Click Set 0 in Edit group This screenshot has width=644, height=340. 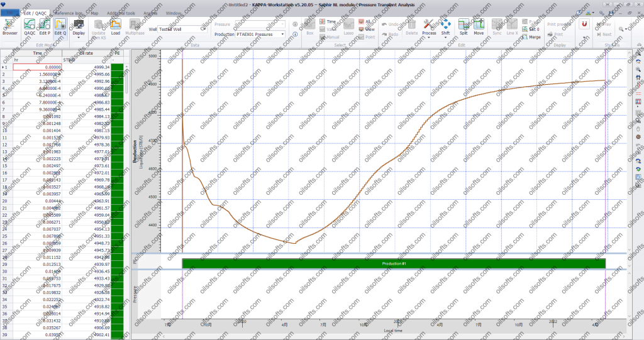(x=531, y=29)
